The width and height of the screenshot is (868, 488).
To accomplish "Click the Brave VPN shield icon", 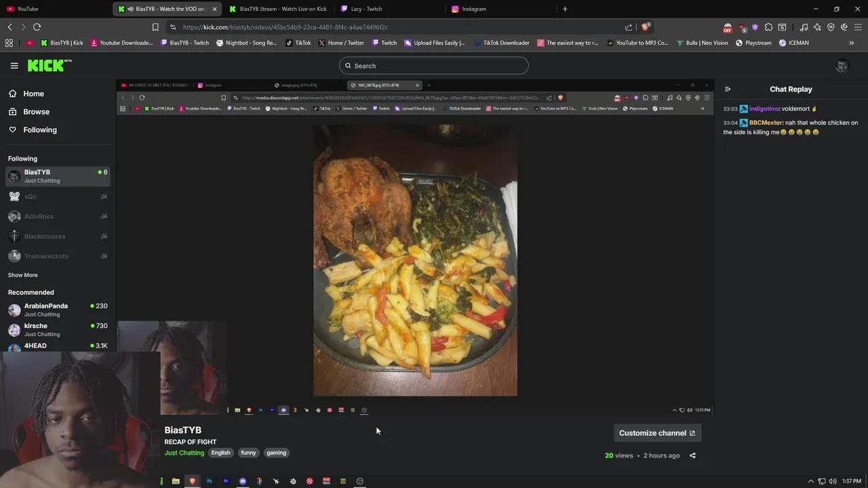I will (x=831, y=27).
